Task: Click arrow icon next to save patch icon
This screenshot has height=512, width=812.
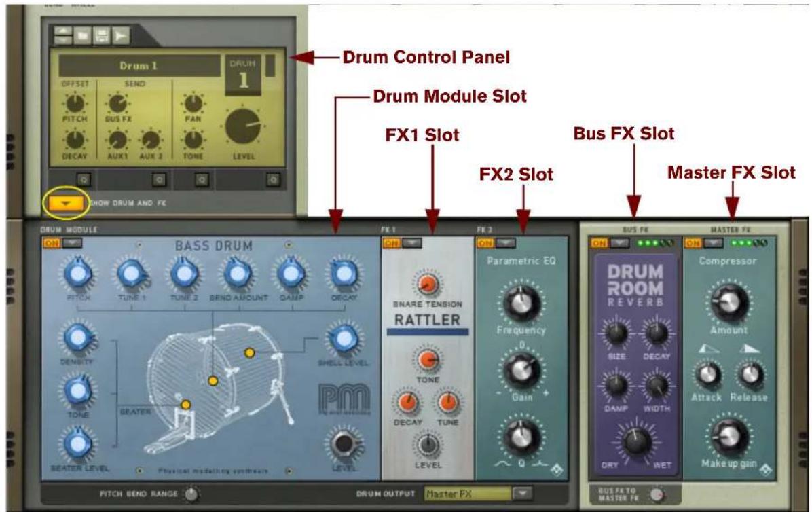Action: click(121, 35)
